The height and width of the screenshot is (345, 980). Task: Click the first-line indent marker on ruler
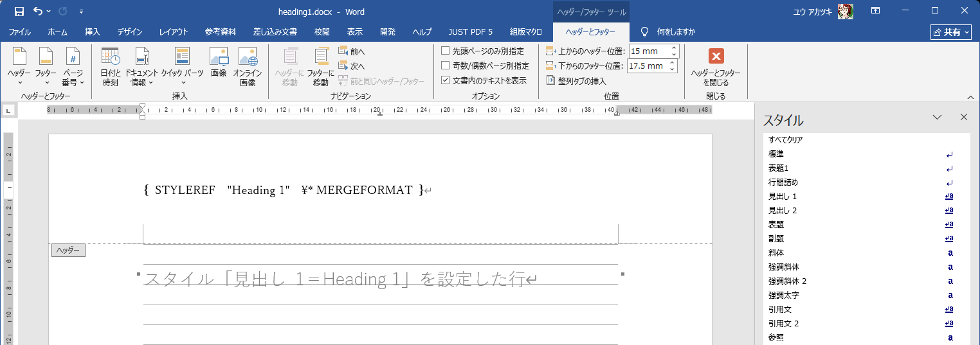click(143, 107)
